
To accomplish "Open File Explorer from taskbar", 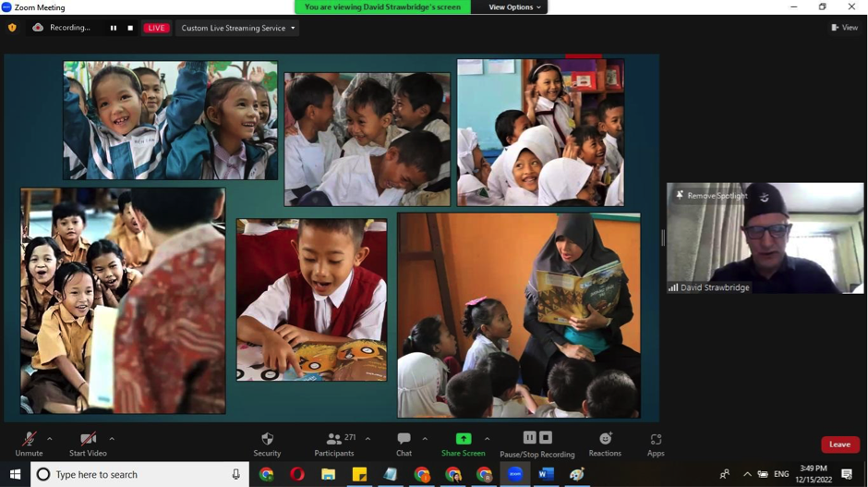I will [328, 474].
